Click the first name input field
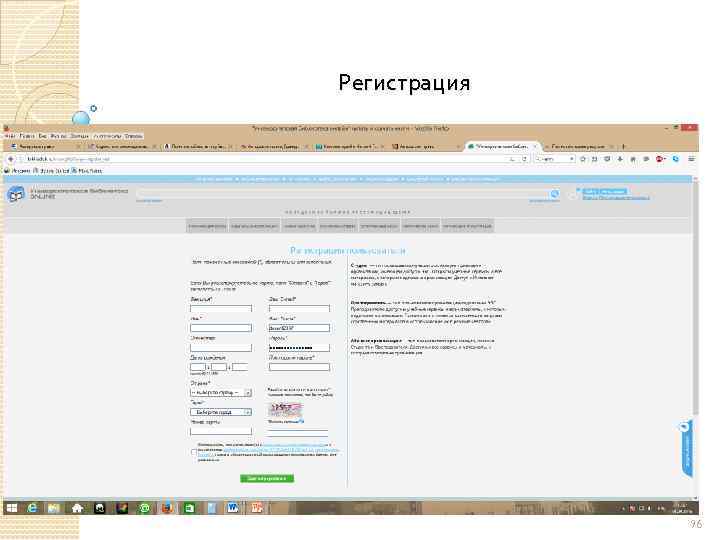Image resolution: width=720 pixels, height=540 pixels. tap(221, 328)
